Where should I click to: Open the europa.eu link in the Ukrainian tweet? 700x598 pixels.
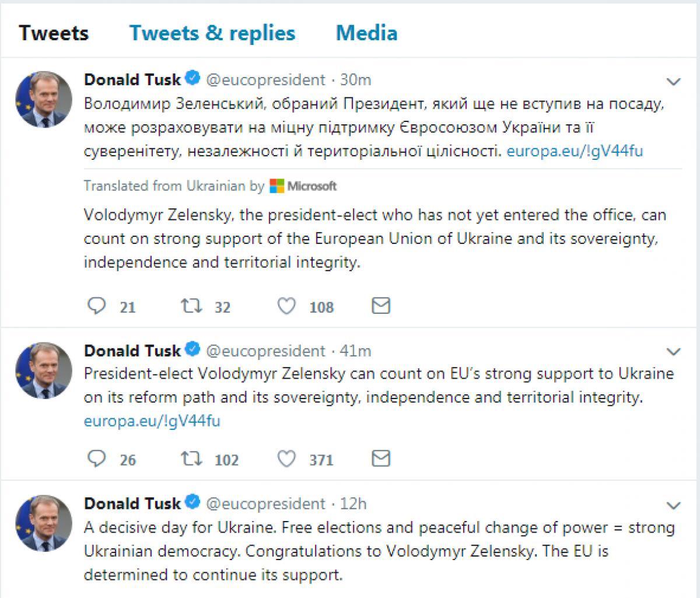tap(575, 151)
